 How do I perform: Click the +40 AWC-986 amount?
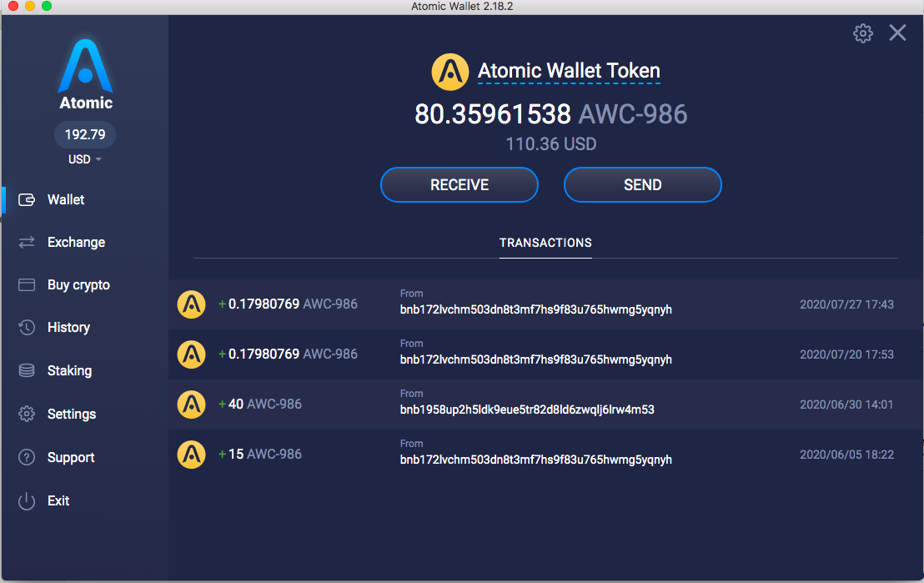260,404
